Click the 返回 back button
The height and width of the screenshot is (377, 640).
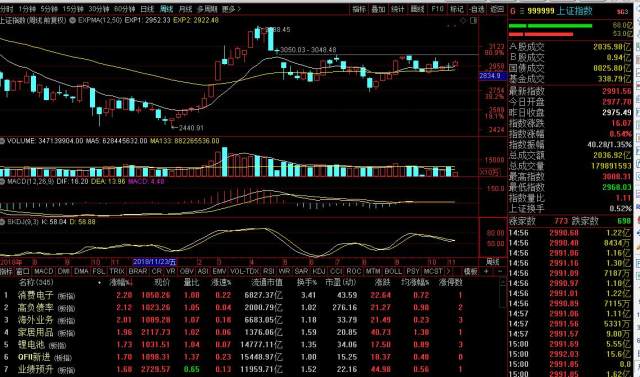[x=497, y=9]
